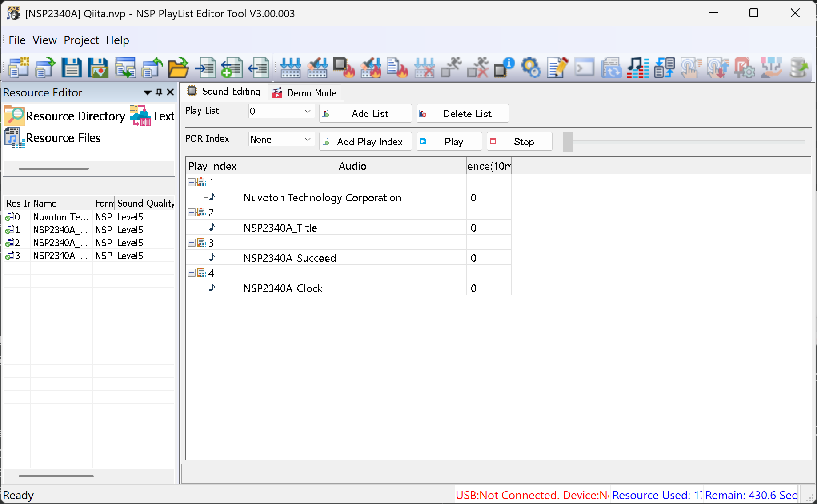817x504 pixels.
Task: Click the Sound Quality column header
Action: point(145,203)
